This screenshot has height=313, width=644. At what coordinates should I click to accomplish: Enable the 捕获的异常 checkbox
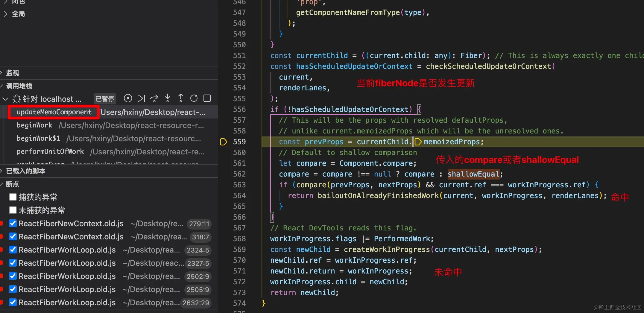point(13,197)
